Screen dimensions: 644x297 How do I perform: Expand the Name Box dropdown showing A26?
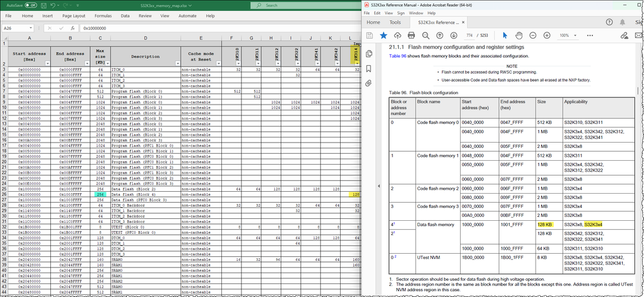(x=31, y=28)
